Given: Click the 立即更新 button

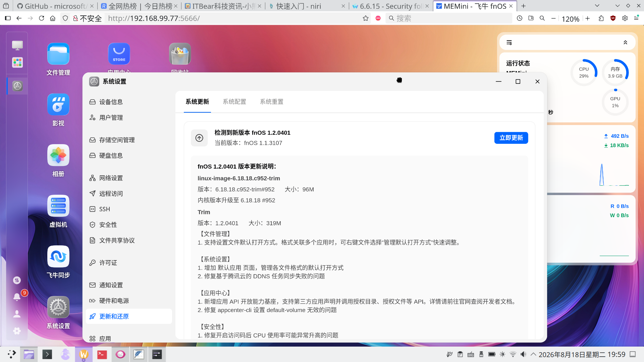Looking at the screenshot, I should point(511,138).
